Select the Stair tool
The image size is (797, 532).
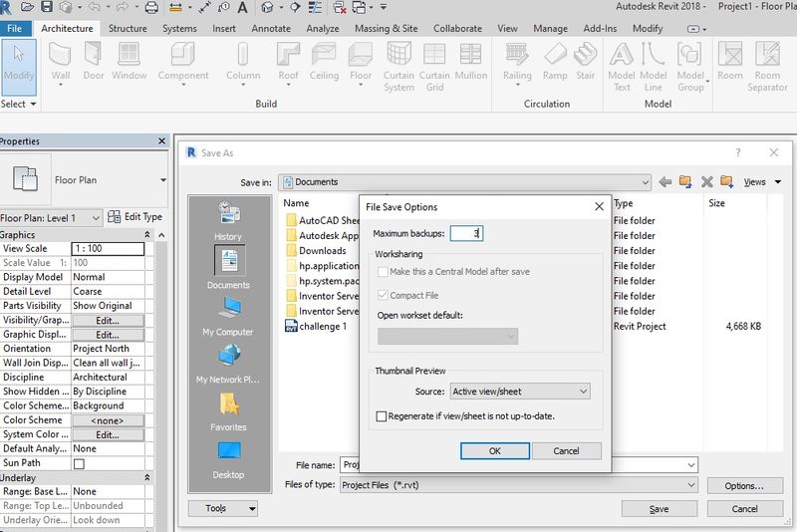coord(585,63)
